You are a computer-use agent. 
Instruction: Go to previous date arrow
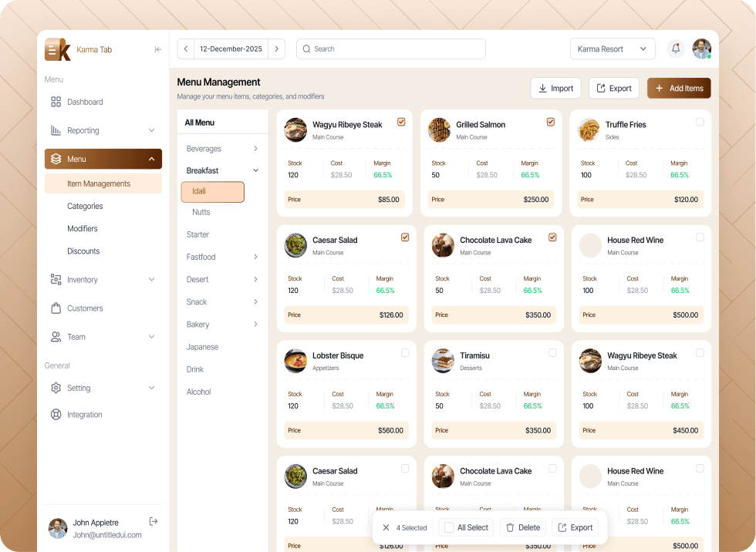[x=186, y=49]
